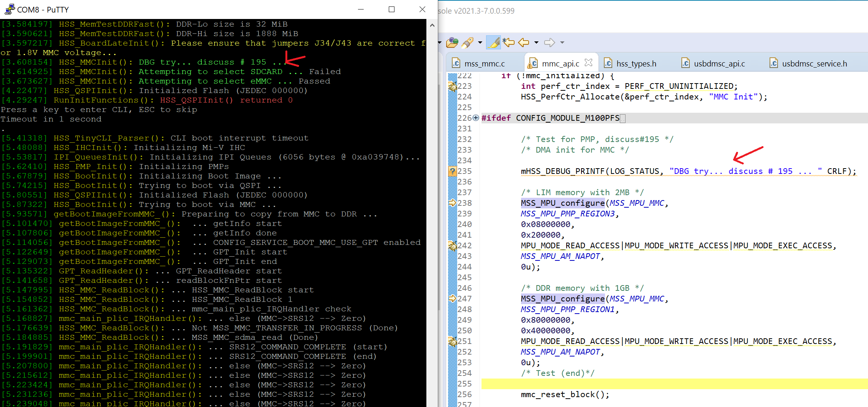Open the Back button history dropdown
Image resolution: width=868 pixels, height=407 pixels.
536,43
